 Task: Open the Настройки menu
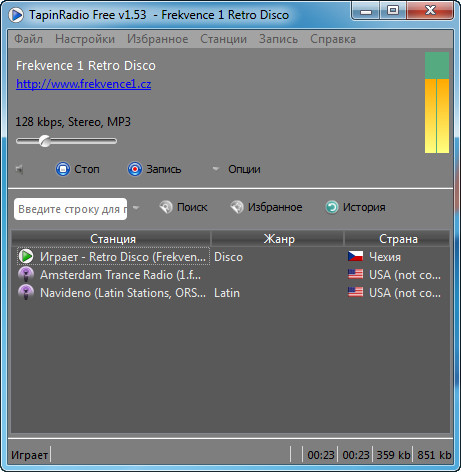tap(85, 39)
